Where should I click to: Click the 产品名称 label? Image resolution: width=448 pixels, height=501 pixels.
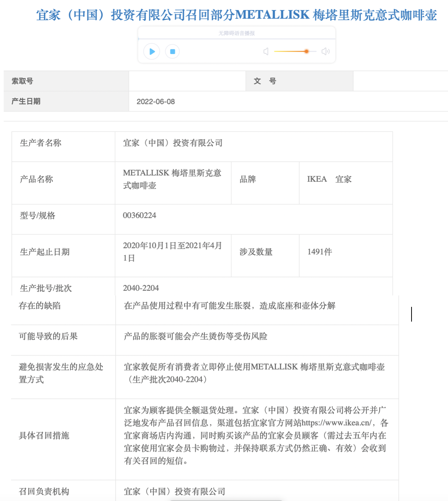(x=36, y=179)
